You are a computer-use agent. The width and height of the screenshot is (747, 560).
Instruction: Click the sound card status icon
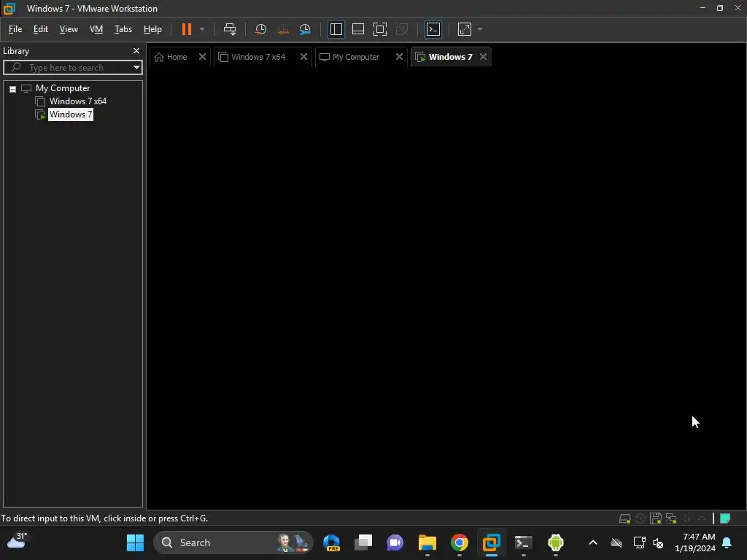pyautogui.click(x=701, y=518)
